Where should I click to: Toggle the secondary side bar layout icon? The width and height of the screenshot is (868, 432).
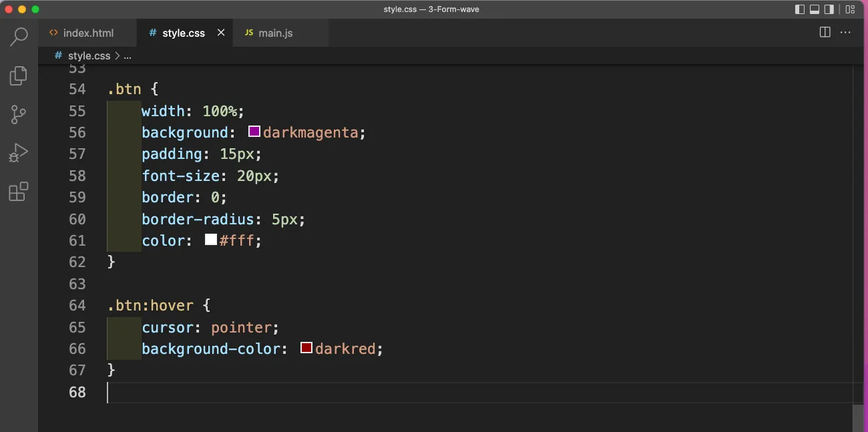[x=829, y=9]
